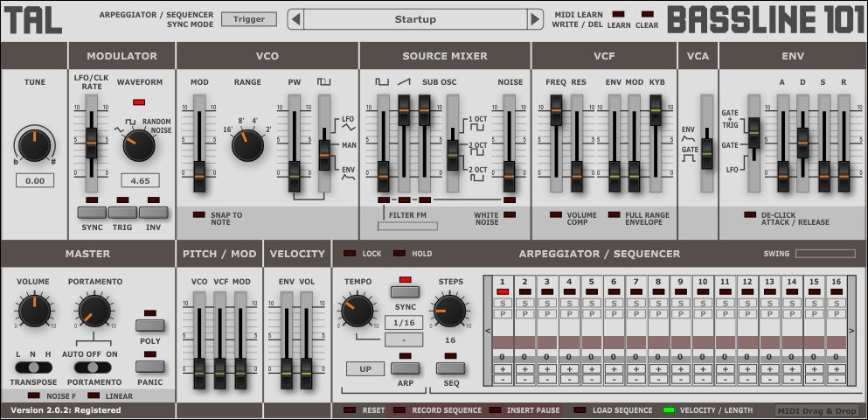868x420 pixels.
Task: Click the master Volume knob
Action: point(34,309)
